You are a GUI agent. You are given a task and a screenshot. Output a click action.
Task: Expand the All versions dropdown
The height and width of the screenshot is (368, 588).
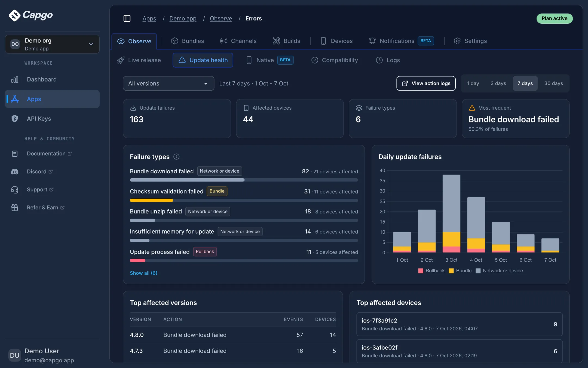pos(169,83)
